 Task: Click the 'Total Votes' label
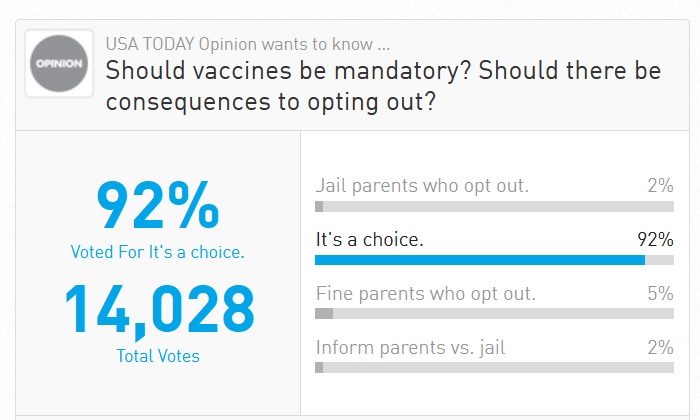point(158,355)
